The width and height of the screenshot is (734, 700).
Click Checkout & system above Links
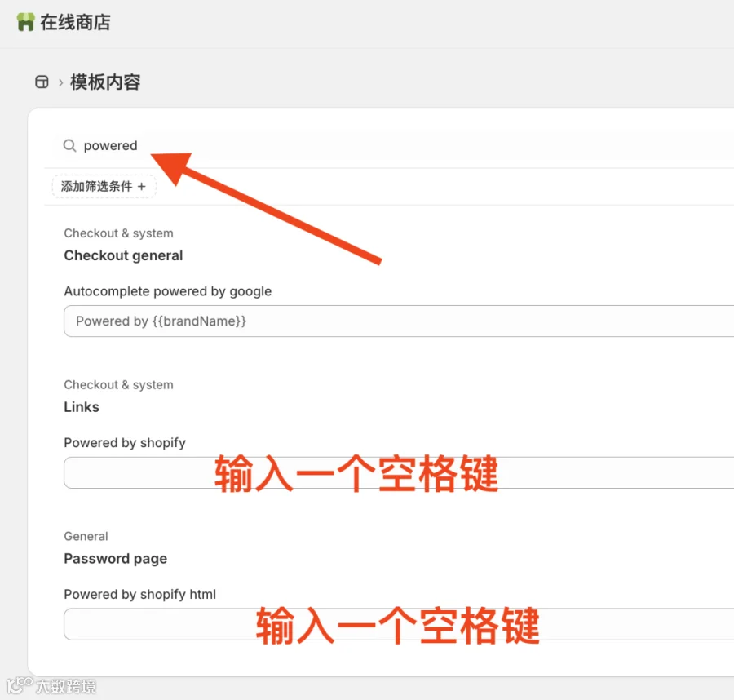coord(118,385)
